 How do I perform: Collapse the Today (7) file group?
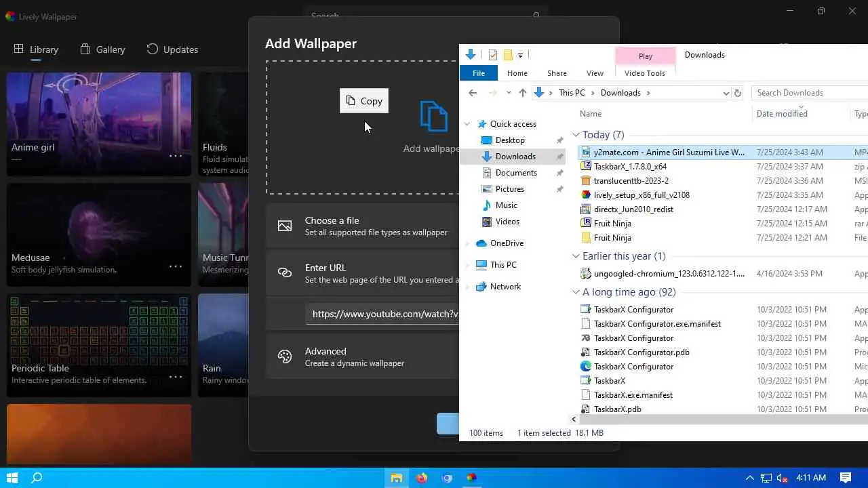(576, 135)
